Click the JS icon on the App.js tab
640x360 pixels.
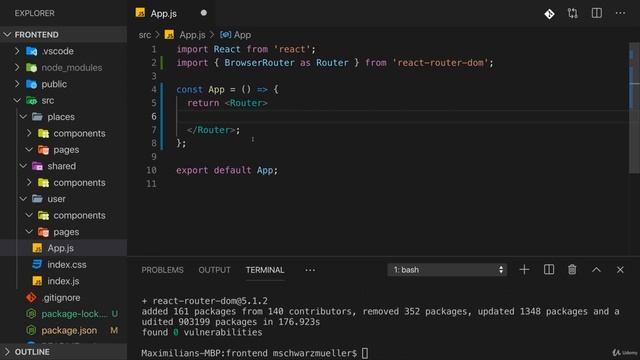pyautogui.click(x=140, y=13)
